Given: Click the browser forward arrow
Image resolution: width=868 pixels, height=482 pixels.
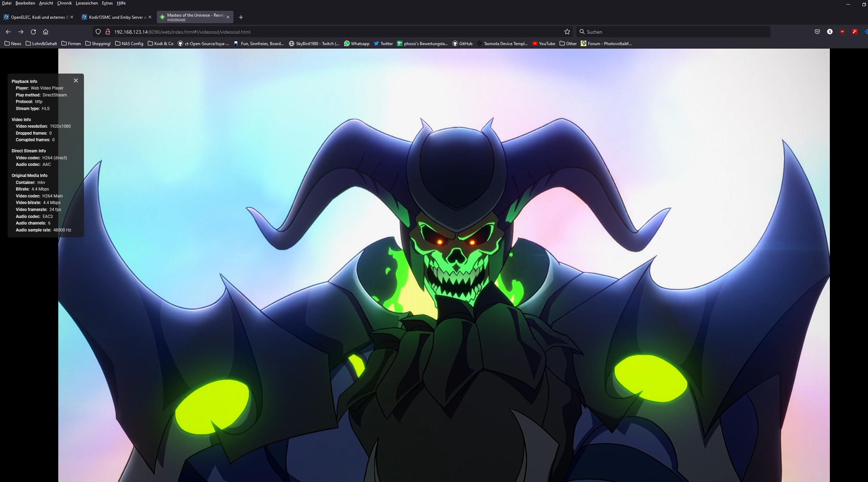Looking at the screenshot, I should pos(21,32).
